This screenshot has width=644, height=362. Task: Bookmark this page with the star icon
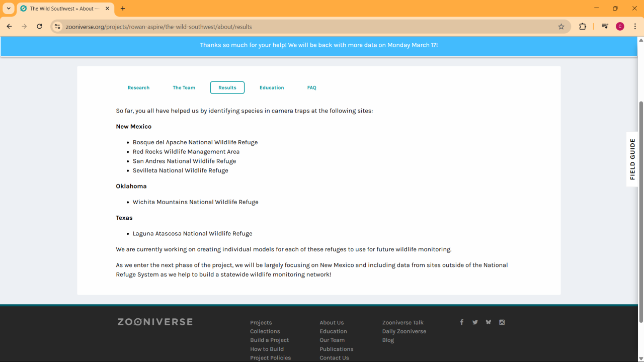click(561, 27)
